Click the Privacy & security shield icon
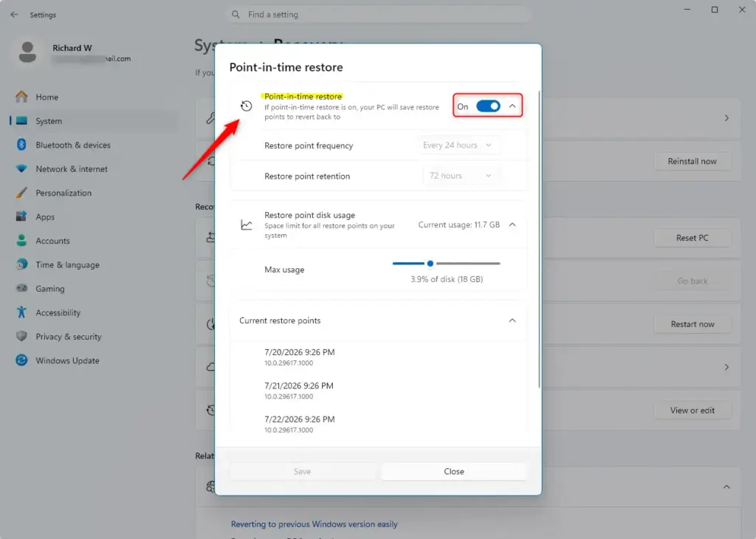 (x=21, y=336)
